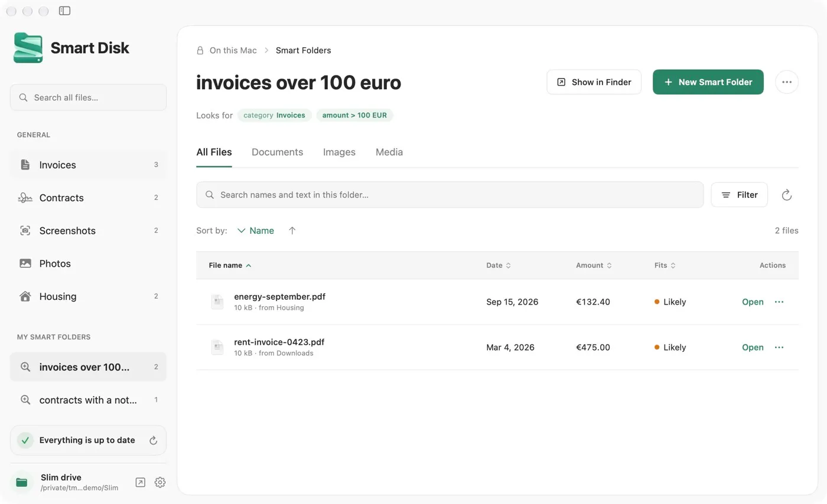Click sync refresh icon in status box
The image size is (827, 504).
click(x=153, y=440)
